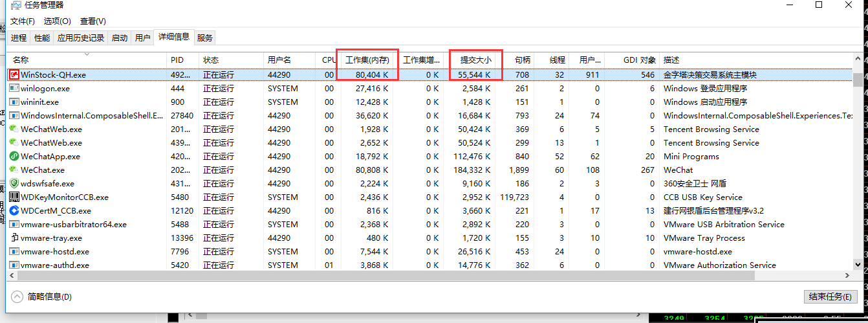Switch to the 性能 tab
This screenshot has width=868, height=323.
42,38
